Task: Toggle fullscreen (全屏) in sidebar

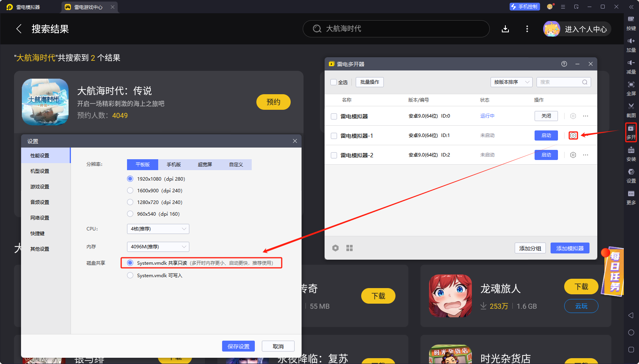Action: coord(631,88)
